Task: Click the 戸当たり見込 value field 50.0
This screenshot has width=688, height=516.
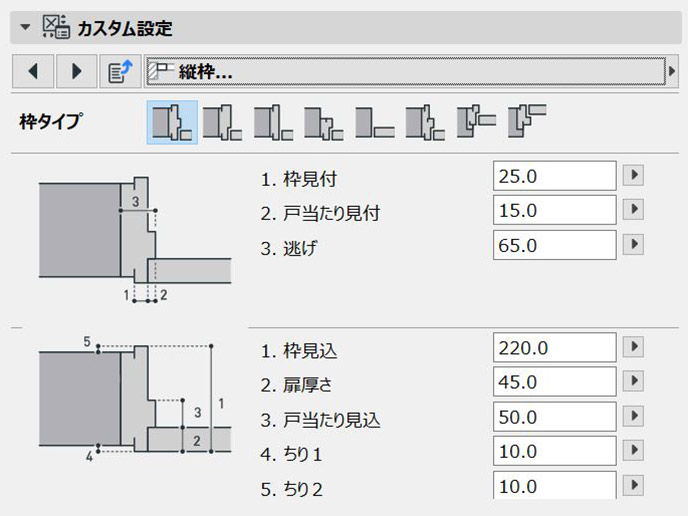Action: click(x=555, y=416)
